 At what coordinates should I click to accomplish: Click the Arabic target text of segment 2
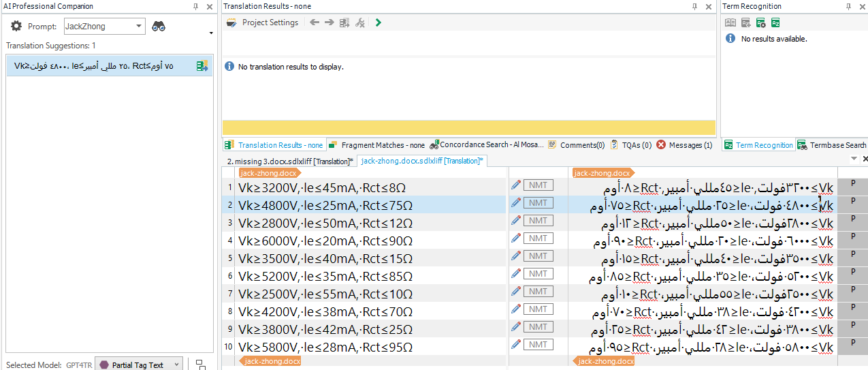click(x=711, y=206)
